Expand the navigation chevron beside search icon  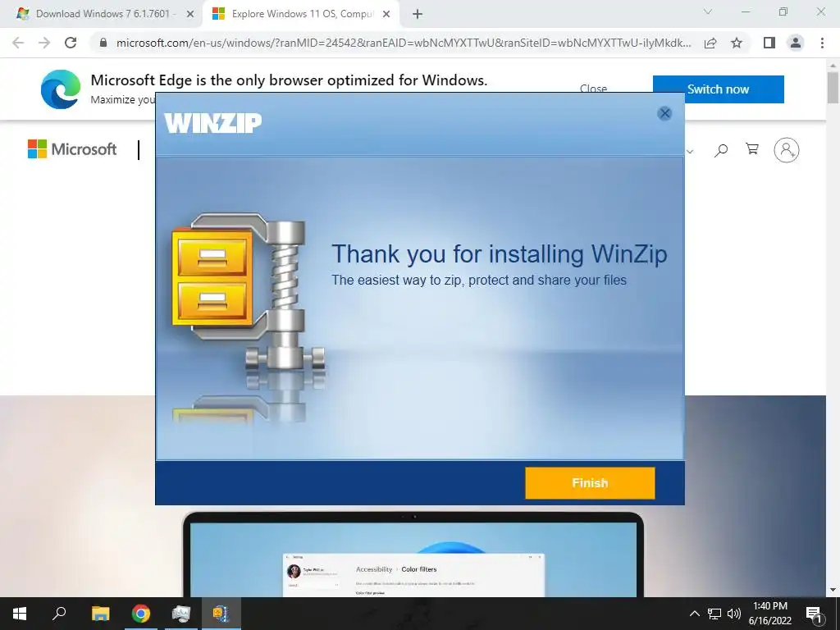click(x=690, y=152)
